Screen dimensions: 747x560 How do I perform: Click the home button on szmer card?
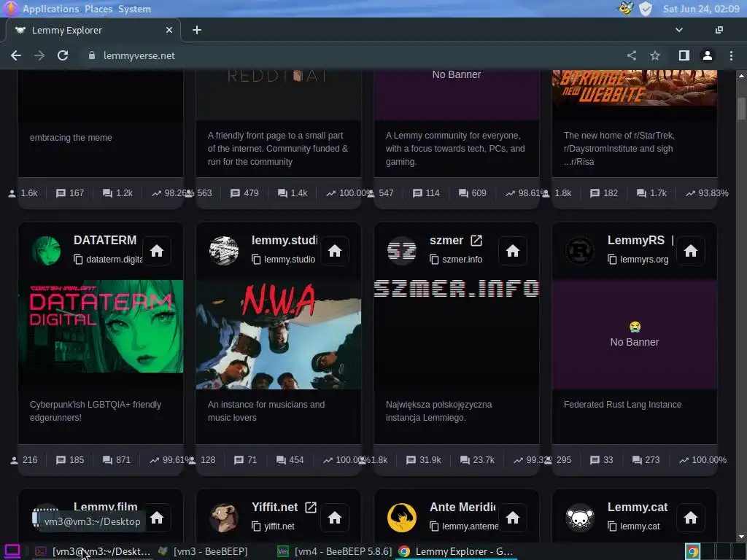tap(513, 251)
